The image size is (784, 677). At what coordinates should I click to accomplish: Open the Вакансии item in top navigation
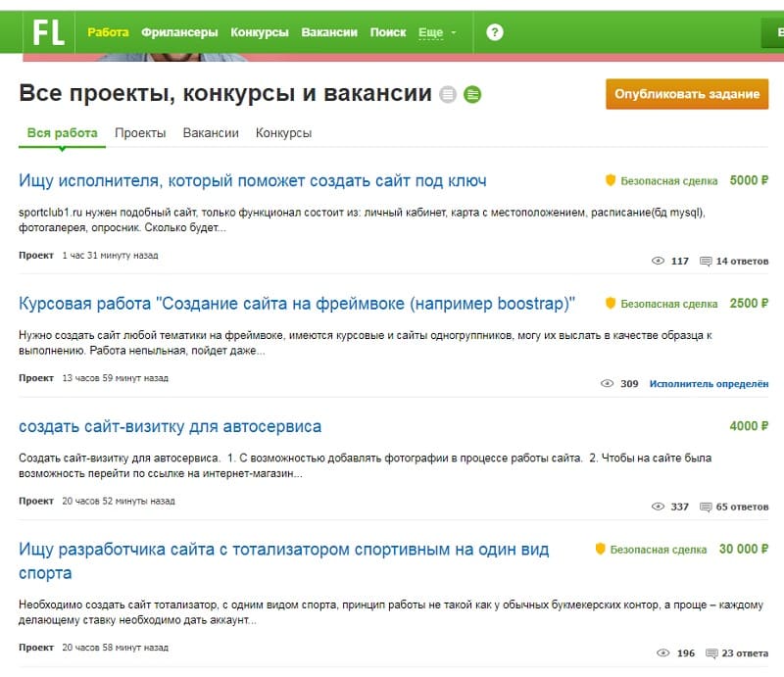[x=329, y=32]
